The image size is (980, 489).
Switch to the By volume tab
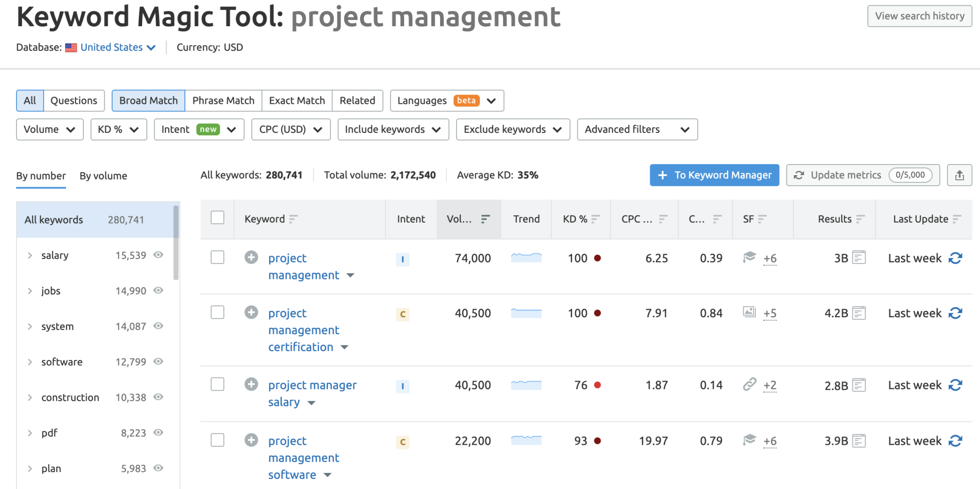click(103, 176)
